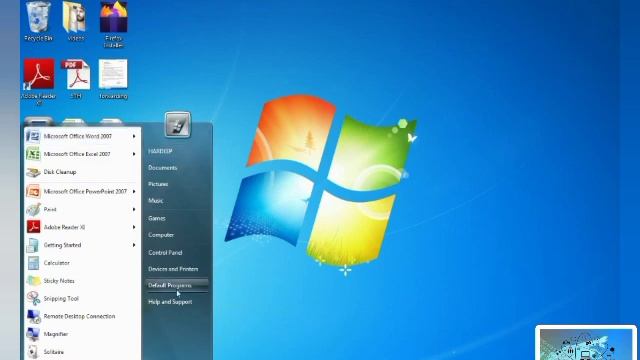The width and height of the screenshot is (640, 360).
Task: Open Help and Support
Action: [170, 302]
